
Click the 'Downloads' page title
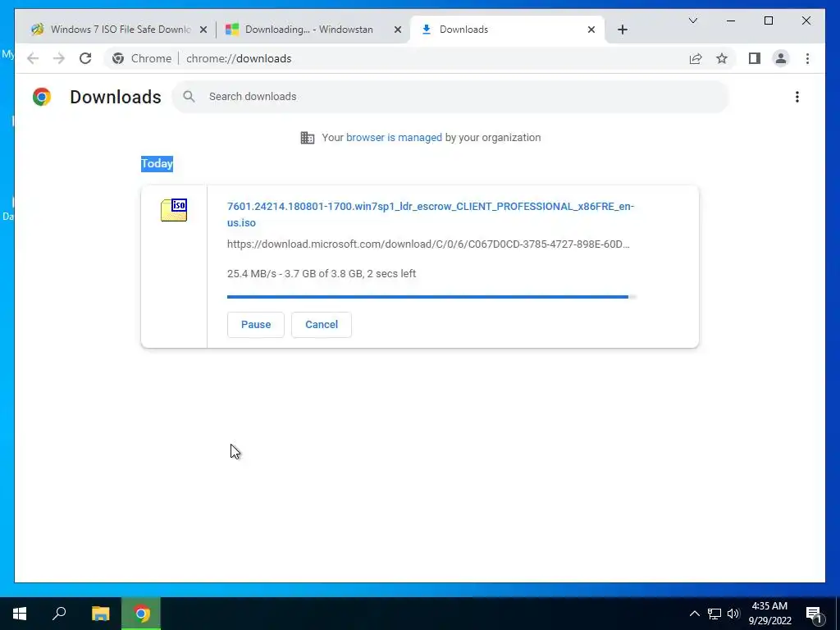click(x=115, y=97)
